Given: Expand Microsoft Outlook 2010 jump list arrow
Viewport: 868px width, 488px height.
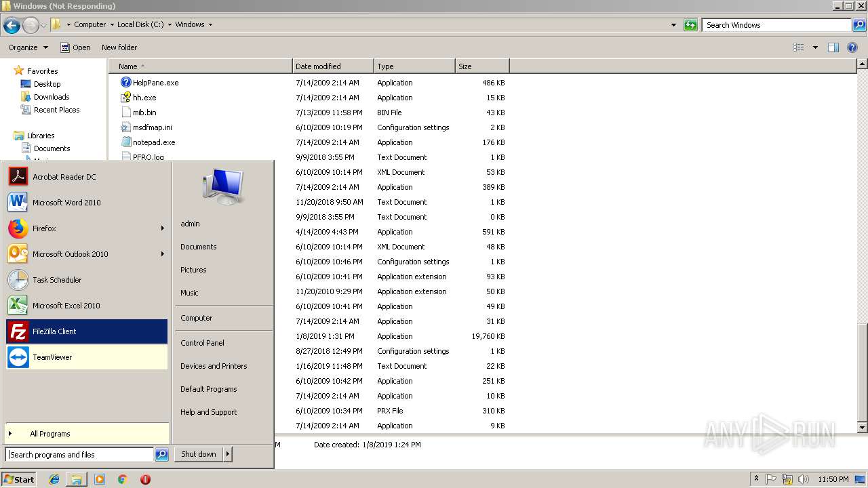Looking at the screenshot, I should pyautogui.click(x=163, y=254).
